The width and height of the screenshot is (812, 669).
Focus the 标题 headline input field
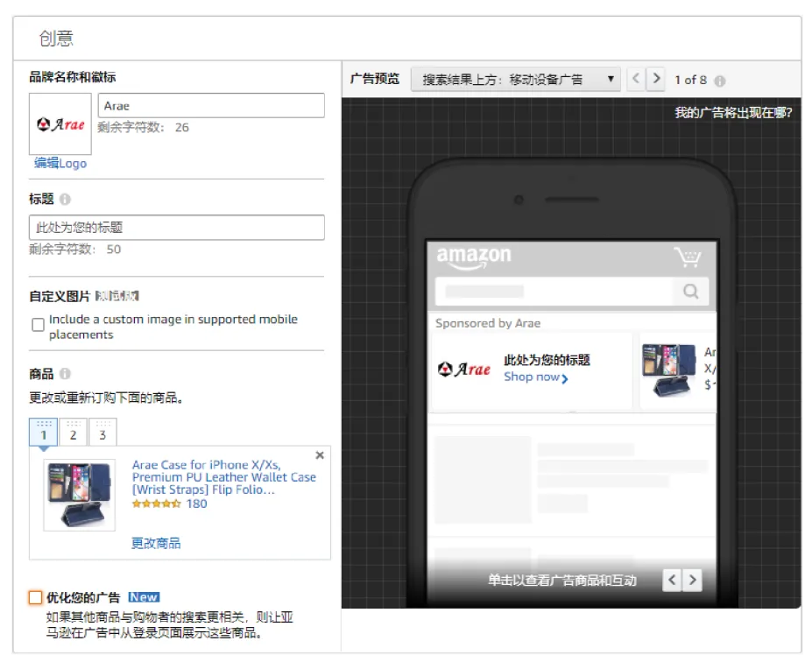point(177,228)
